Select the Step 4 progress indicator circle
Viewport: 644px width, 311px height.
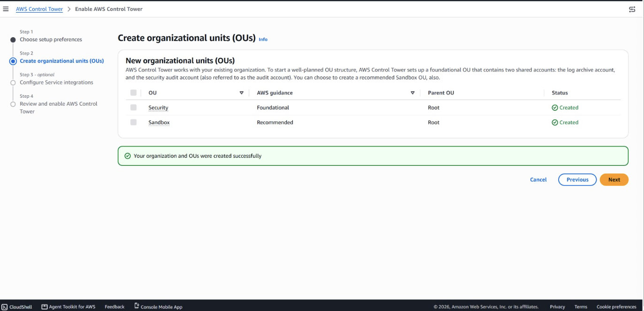click(13, 104)
